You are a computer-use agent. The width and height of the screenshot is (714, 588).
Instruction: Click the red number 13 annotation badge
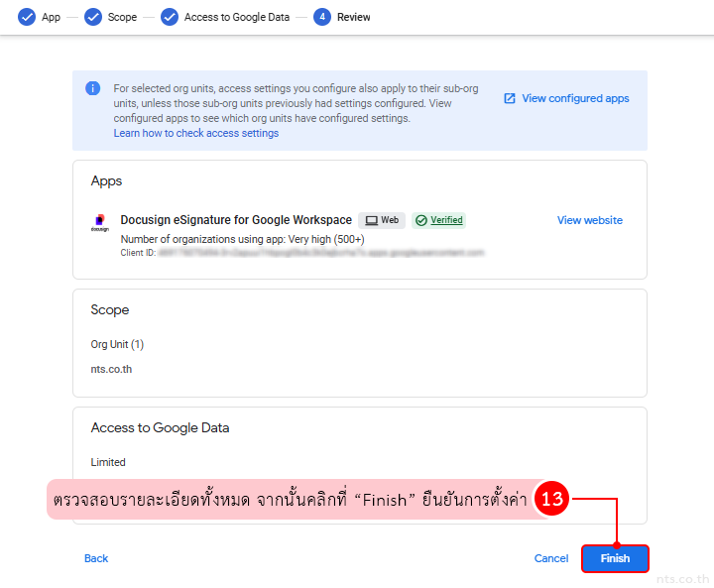click(551, 500)
